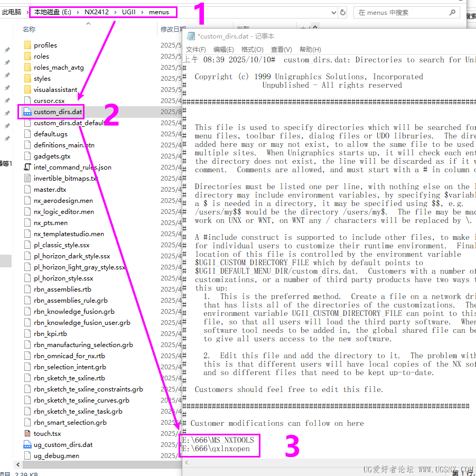This screenshot has height=476, width=476.
Task: Select intel_command_rules.json file
Action: click(x=72, y=167)
